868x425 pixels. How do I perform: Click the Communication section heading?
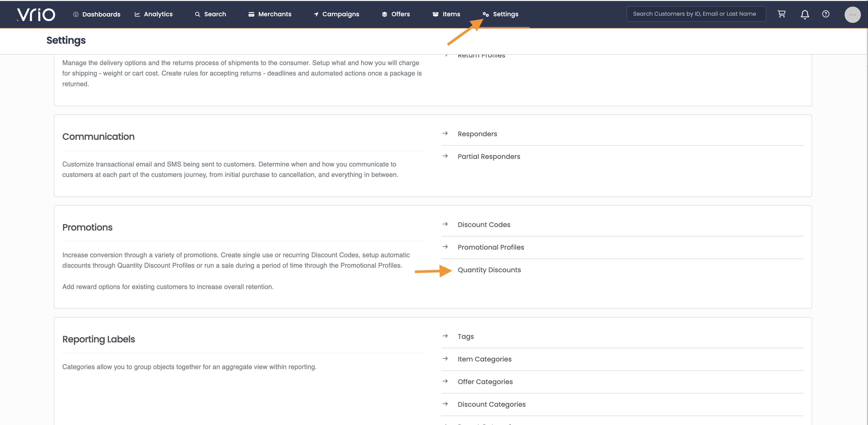[x=98, y=137]
